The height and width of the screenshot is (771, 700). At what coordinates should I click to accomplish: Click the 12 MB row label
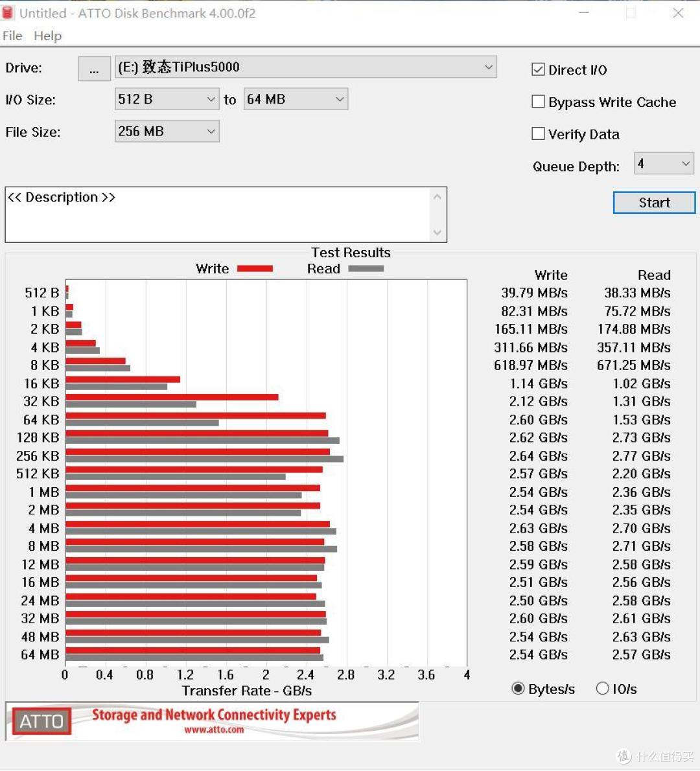tap(40, 564)
